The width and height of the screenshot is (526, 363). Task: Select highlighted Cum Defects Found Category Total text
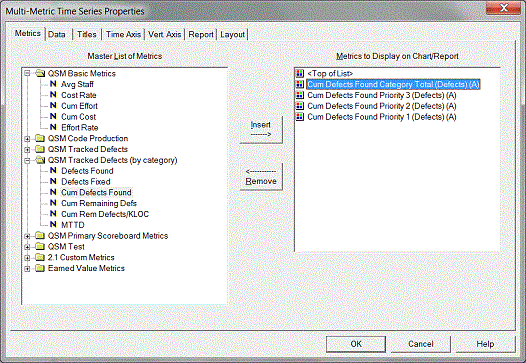point(393,84)
